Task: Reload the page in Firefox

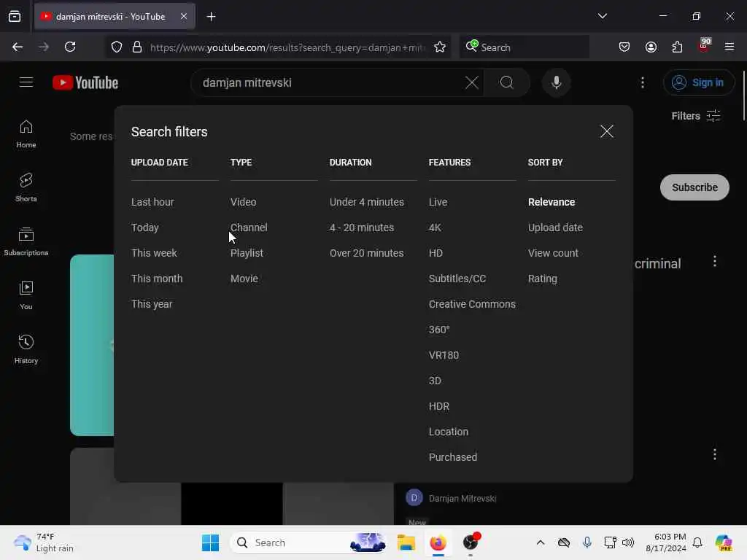Action: 70,47
